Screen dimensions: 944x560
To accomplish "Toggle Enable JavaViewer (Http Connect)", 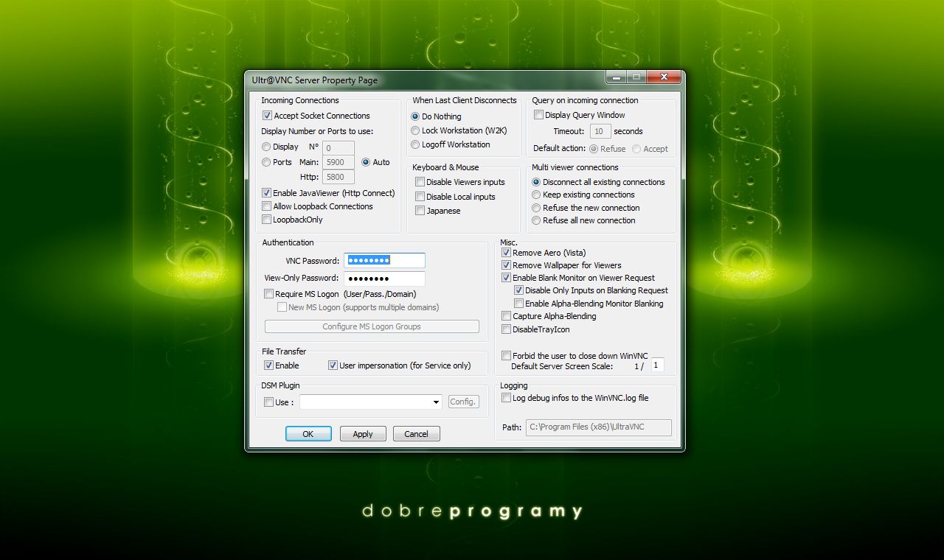I will (267, 193).
